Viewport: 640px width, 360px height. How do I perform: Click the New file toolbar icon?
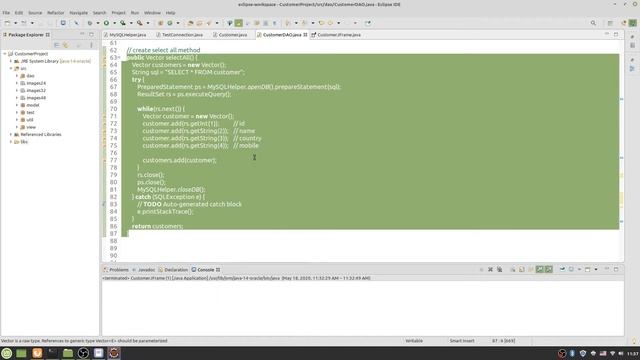coord(7,23)
